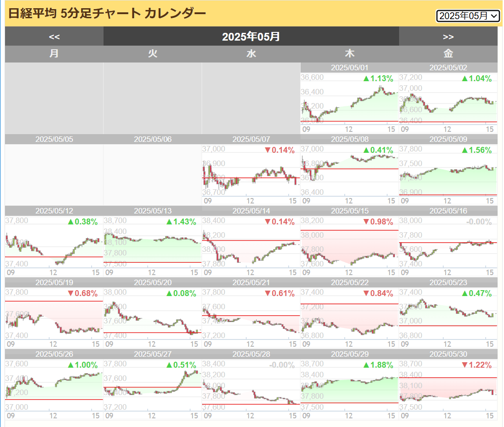This screenshot has width=504, height=427.
Task: Click the ▲1.00% change value
Action: point(83,365)
